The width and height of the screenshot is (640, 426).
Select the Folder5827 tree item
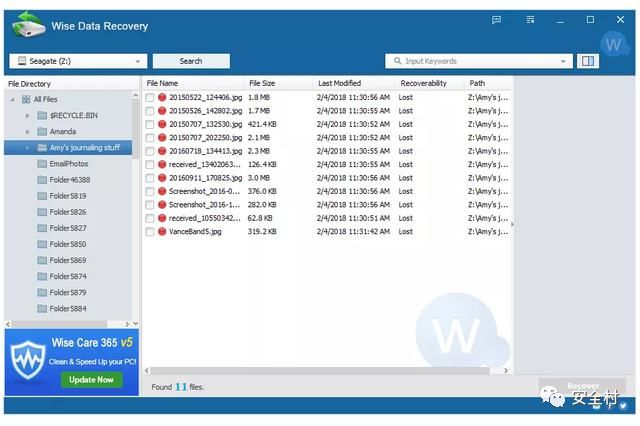click(x=68, y=228)
